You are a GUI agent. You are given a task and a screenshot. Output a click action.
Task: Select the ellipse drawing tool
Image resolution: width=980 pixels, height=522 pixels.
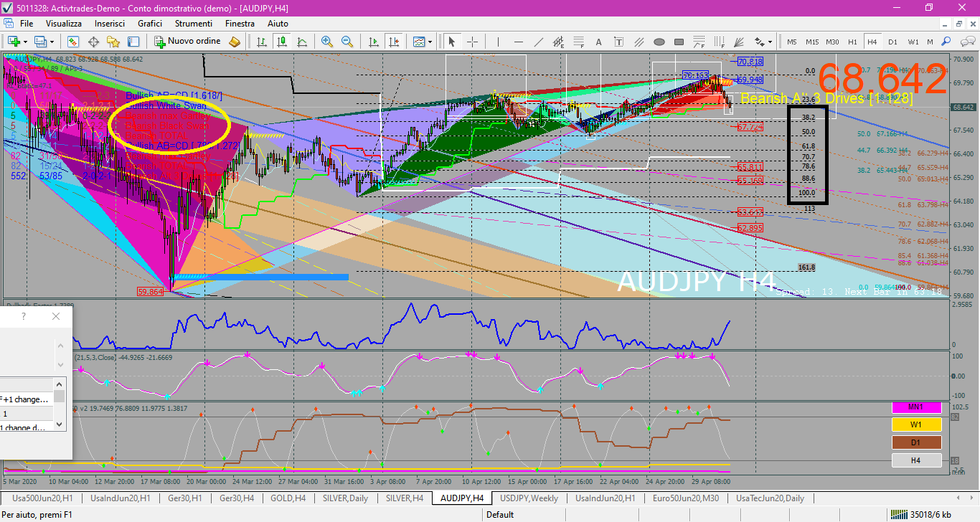[659, 42]
